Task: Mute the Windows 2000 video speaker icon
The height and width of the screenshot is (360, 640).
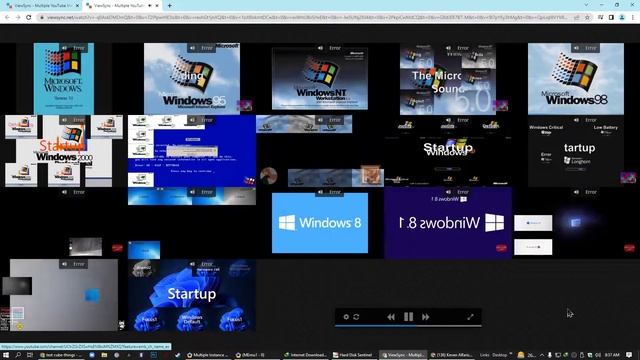Action: [64, 120]
